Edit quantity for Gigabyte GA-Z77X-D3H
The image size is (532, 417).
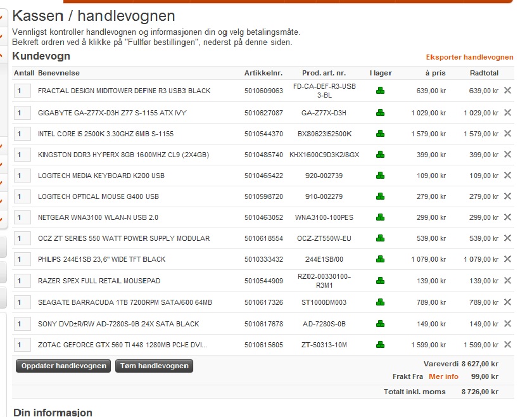(22, 113)
